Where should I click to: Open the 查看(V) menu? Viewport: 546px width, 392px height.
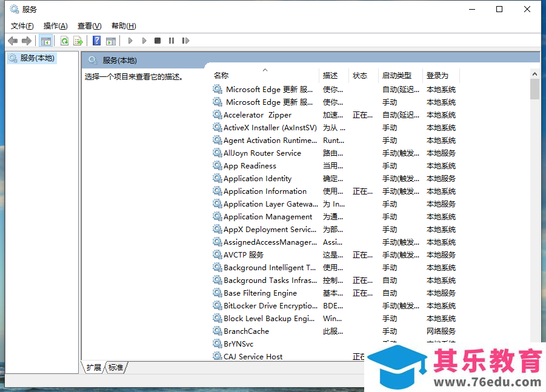(89, 26)
